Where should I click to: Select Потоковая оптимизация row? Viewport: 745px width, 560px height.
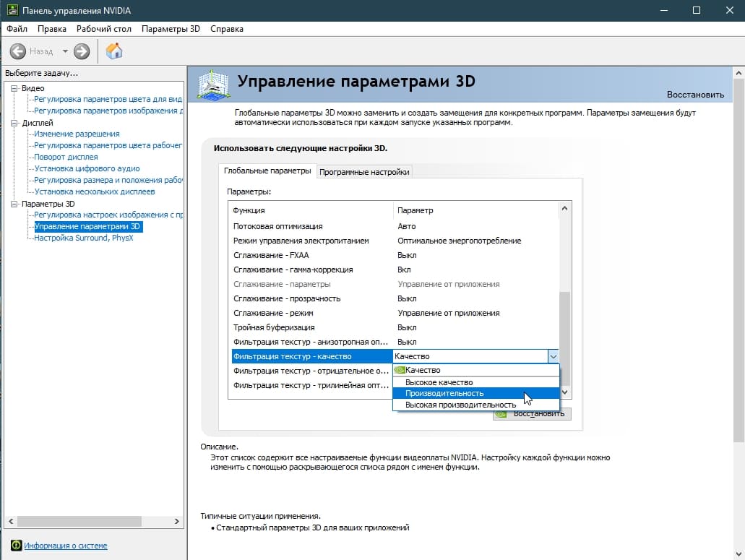pyautogui.click(x=395, y=227)
